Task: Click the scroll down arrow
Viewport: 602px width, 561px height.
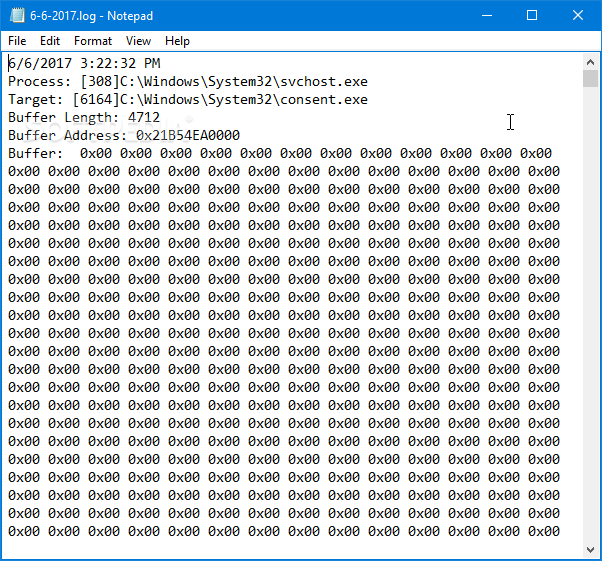Action: click(x=590, y=550)
